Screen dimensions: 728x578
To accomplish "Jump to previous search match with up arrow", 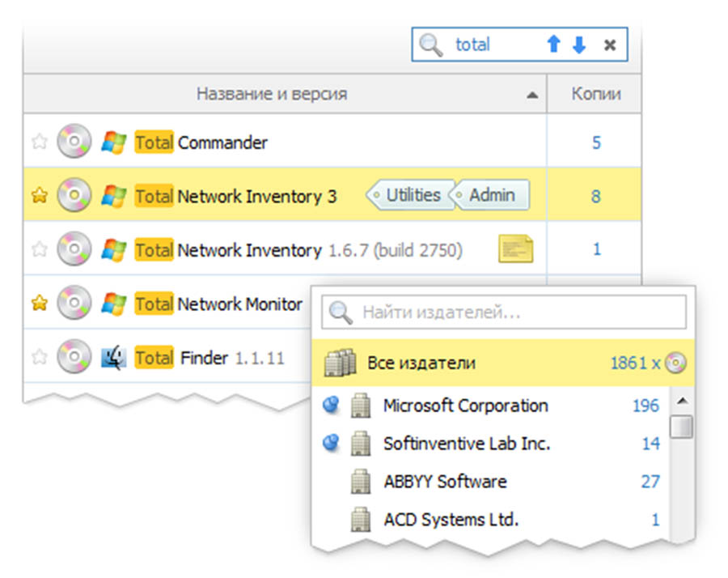I will (554, 45).
